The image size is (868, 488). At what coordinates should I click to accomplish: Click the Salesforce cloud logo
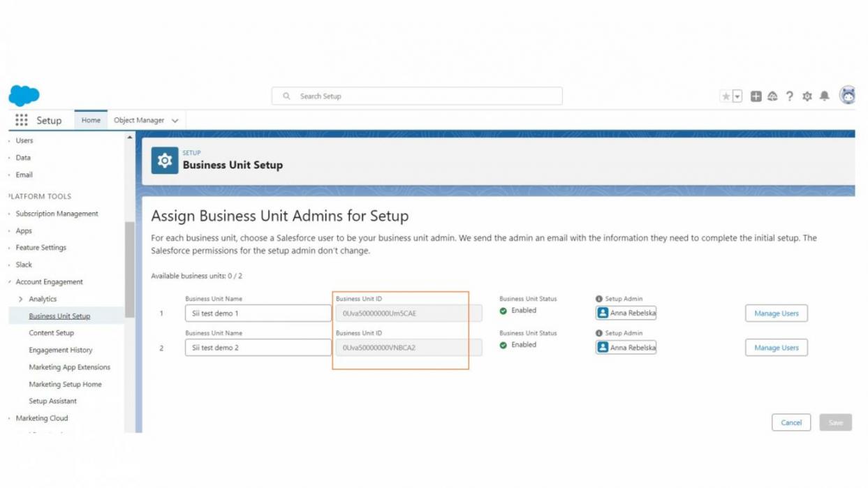coord(24,96)
